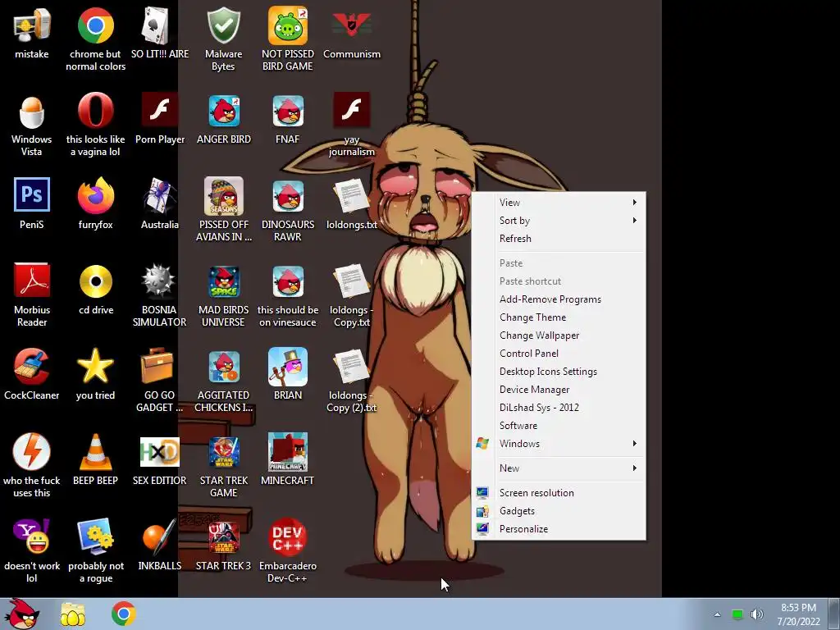Choose Refresh from the context menu
Screen dimensions: 840x630
tap(558, 239)
